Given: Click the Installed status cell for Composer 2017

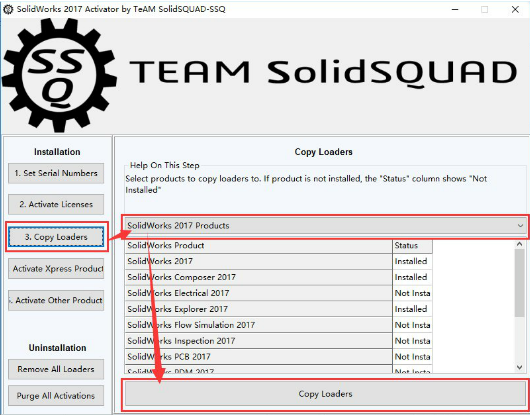Looking at the screenshot, I should (x=412, y=277).
